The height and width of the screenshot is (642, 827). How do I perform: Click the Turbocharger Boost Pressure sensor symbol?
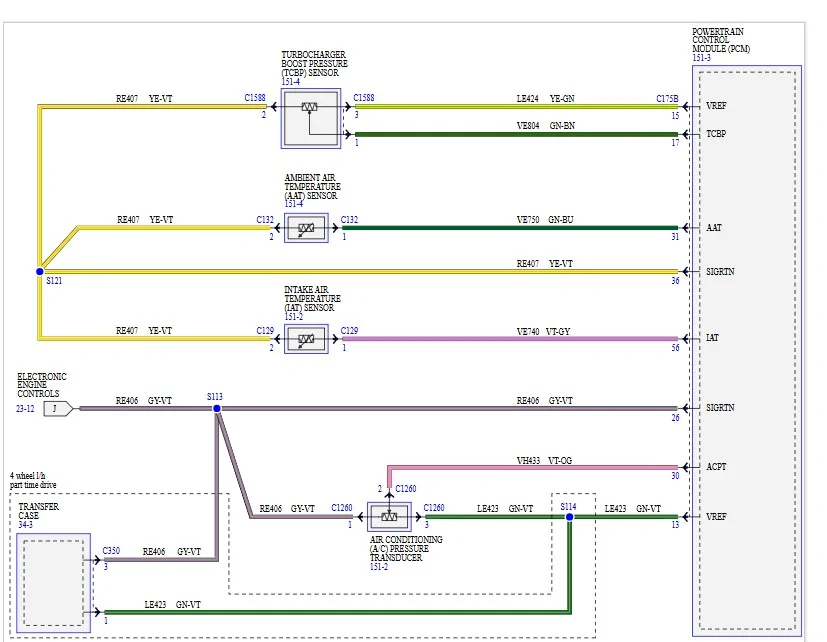pos(311,119)
